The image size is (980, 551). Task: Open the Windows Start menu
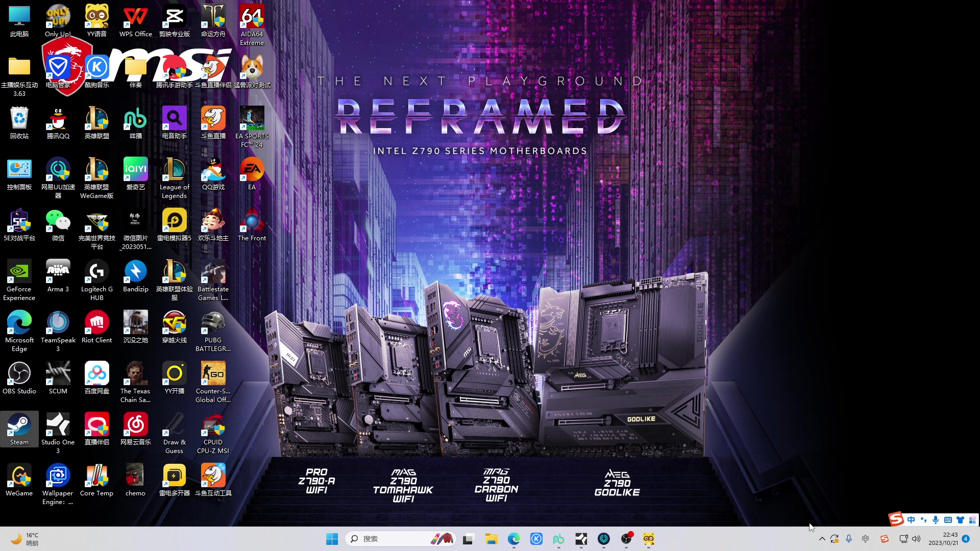pyautogui.click(x=332, y=539)
